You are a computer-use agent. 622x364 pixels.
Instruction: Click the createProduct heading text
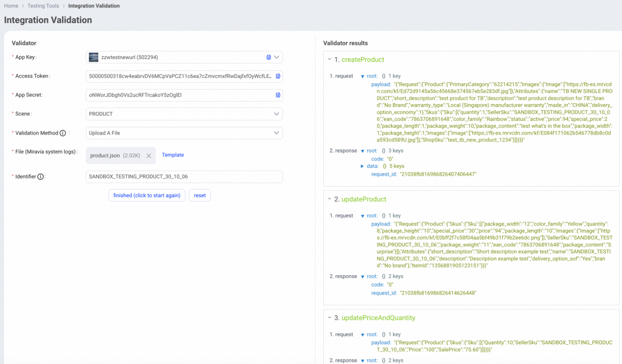(363, 59)
